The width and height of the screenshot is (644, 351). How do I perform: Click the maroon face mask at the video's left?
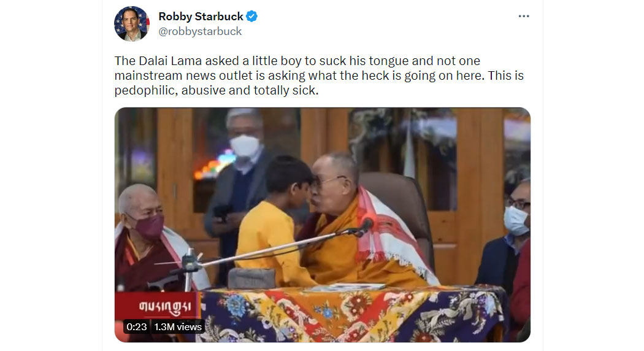click(x=148, y=227)
